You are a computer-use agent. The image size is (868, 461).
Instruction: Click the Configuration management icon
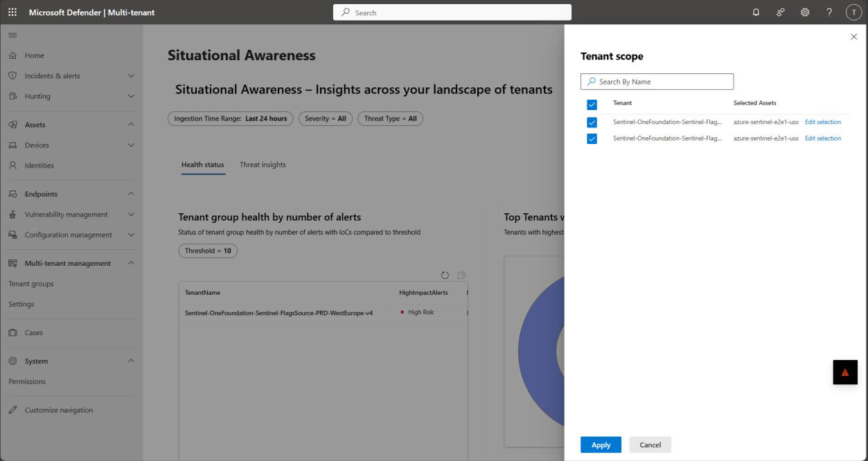click(x=12, y=235)
